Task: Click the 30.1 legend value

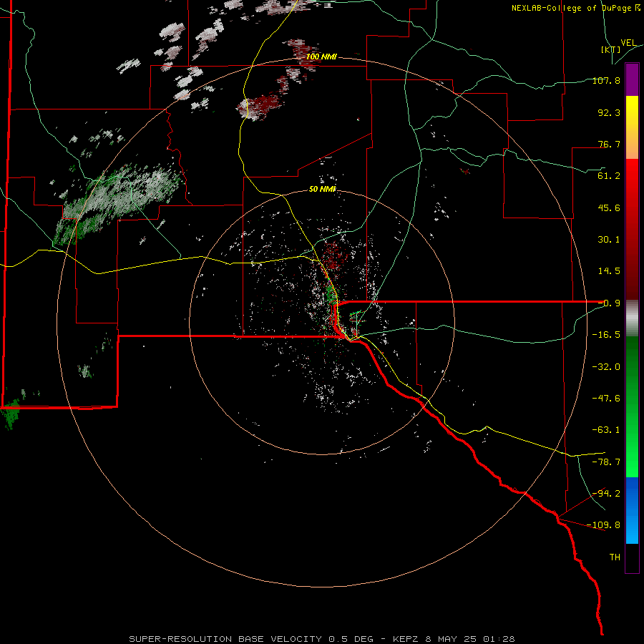Action: (x=609, y=240)
